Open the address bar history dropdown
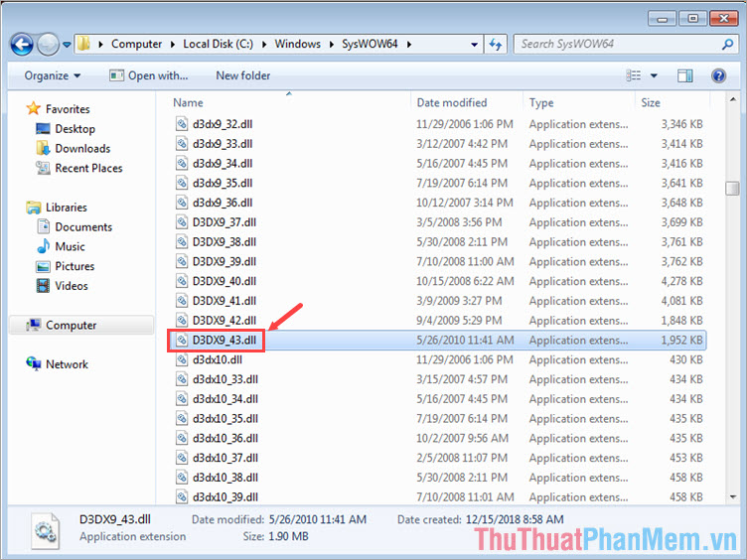 474,45
